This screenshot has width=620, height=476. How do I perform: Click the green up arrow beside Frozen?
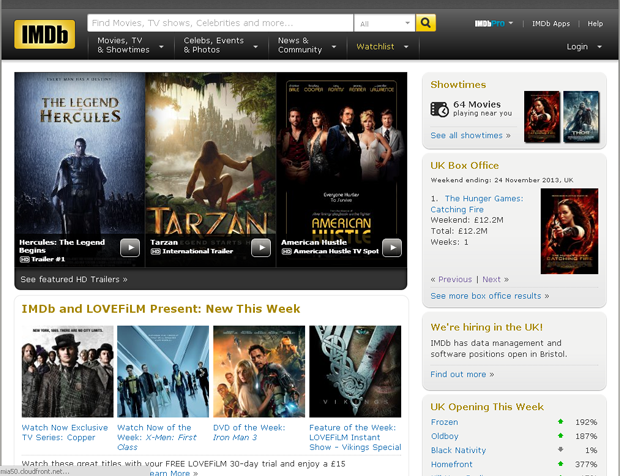pos(560,422)
